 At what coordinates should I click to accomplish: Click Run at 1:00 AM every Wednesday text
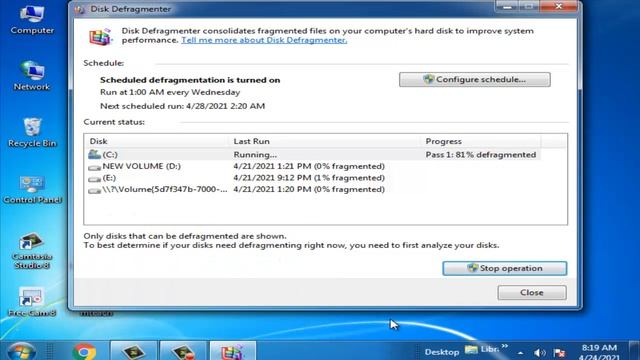(170, 92)
